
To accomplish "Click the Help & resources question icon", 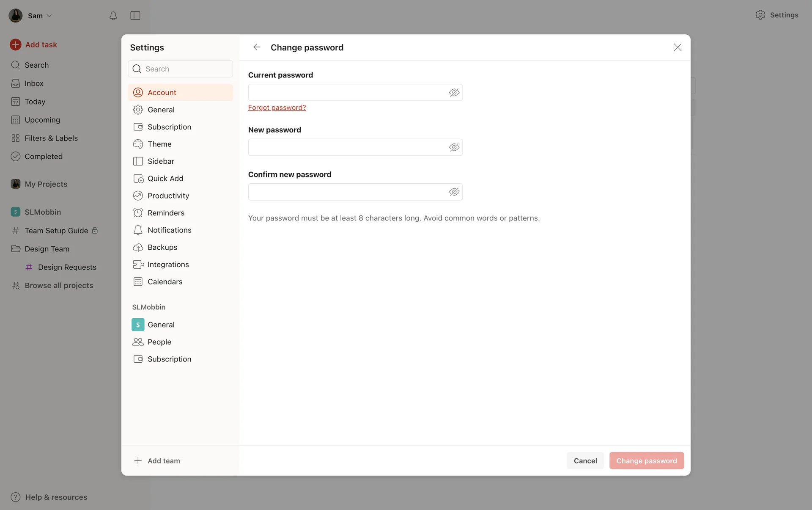I will pyautogui.click(x=16, y=497).
